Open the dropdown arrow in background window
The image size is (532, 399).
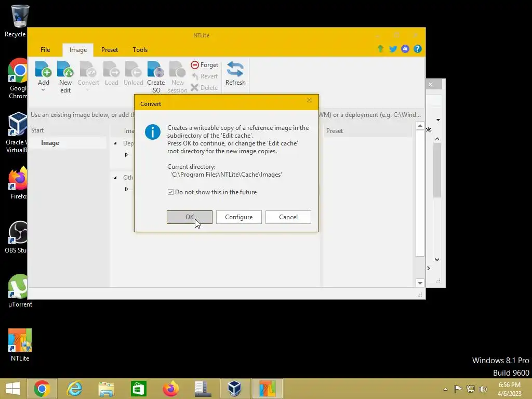438,120
